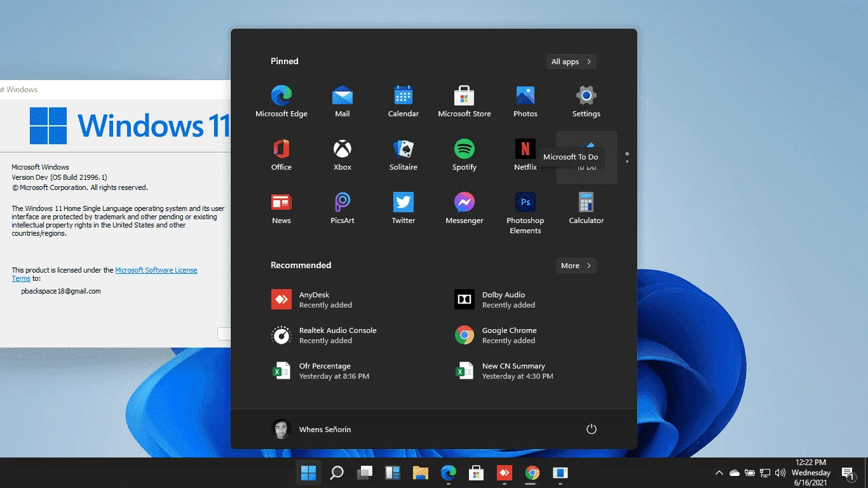This screenshot has height=488, width=868.
Task: Open the Xbox app
Action: click(x=342, y=155)
